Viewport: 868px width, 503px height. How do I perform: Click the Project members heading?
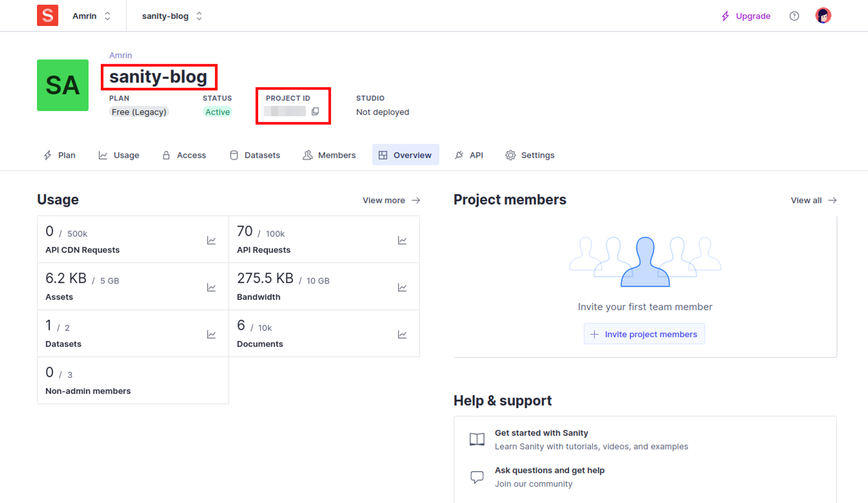coord(510,199)
